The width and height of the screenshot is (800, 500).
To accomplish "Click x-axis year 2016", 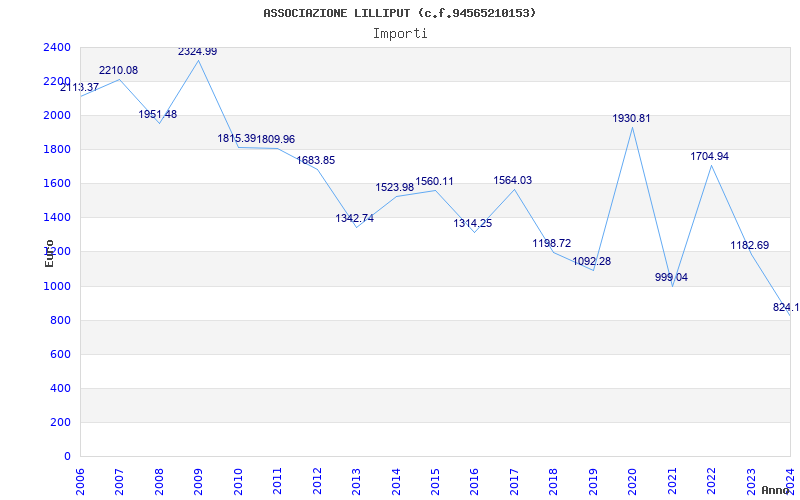I will pyautogui.click(x=474, y=481).
